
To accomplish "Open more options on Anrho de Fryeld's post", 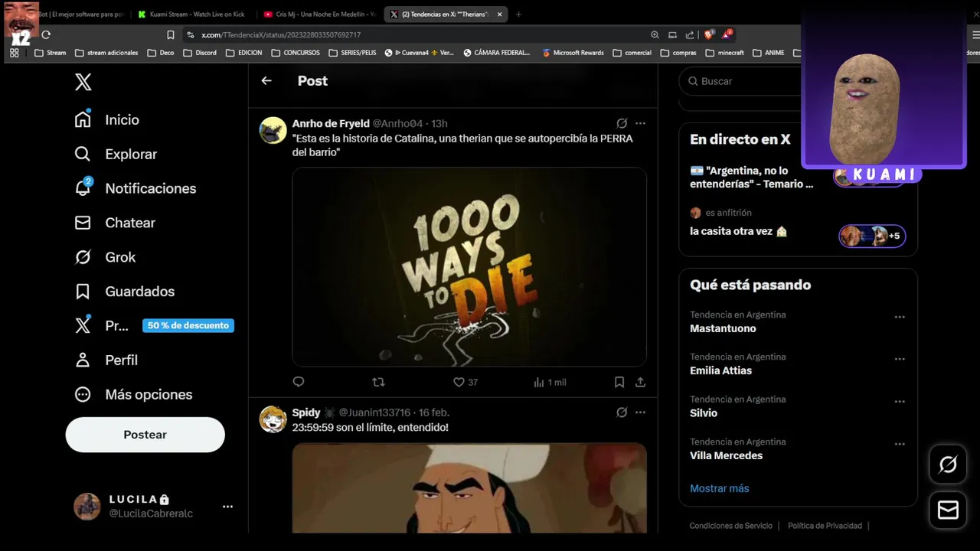I will click(641, 123).
